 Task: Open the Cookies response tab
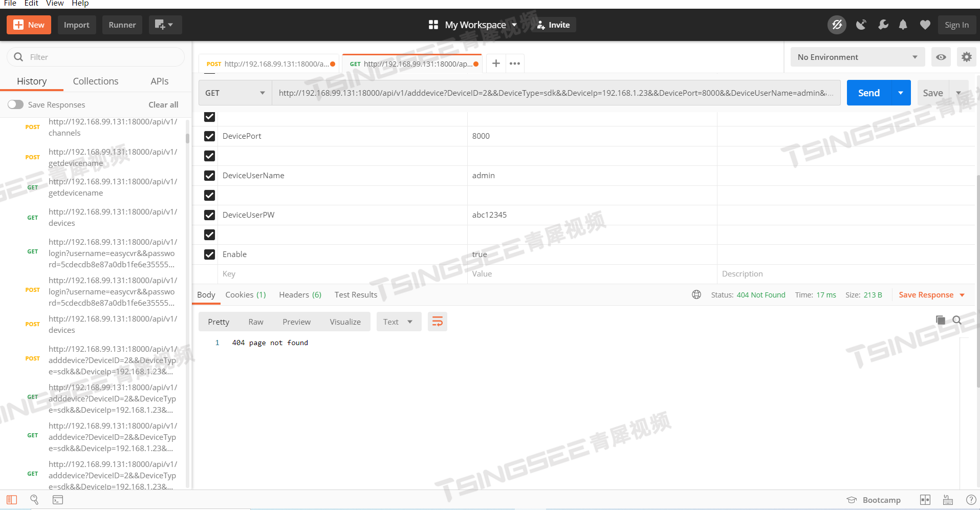[x=246, y=294]
